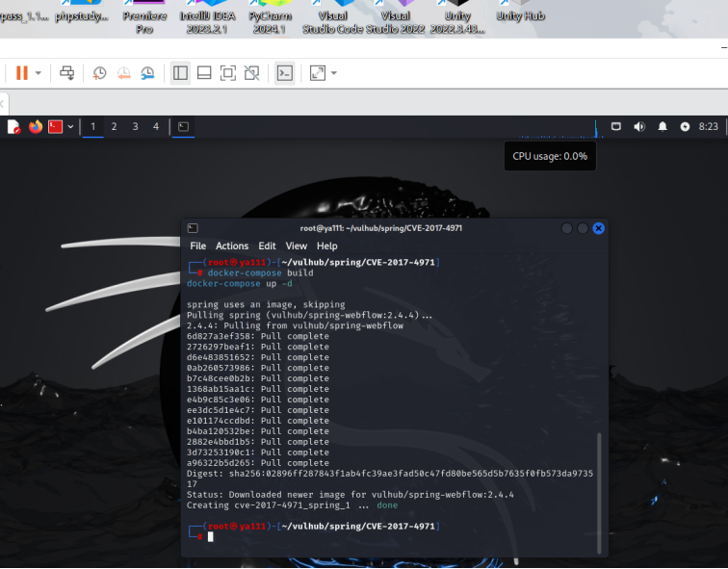The image size is (728, 569).
Task: Switch to workspace 3 in the Kali panel
Action: (135, 126)
